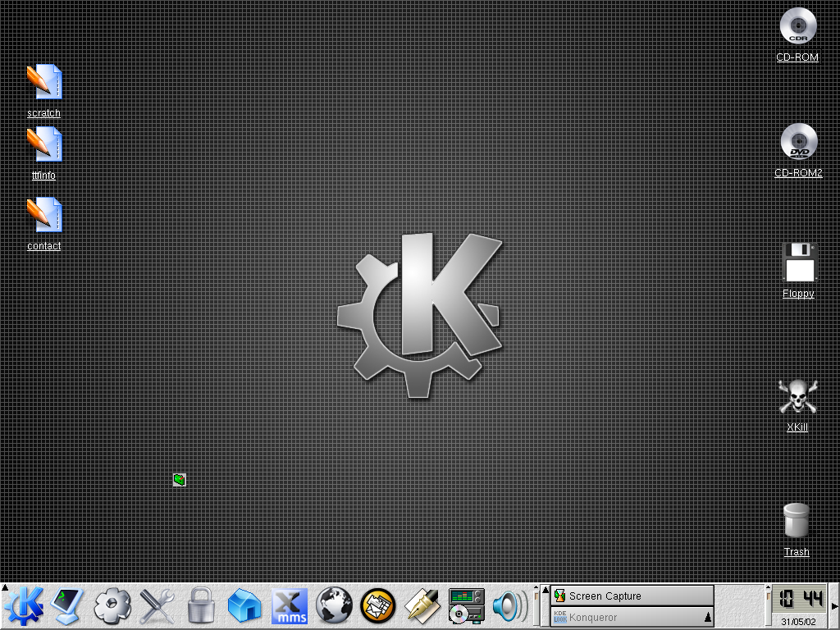Launch the terminal from the panel
This screenshot has height=630, width=840.
tap(66, 606)
